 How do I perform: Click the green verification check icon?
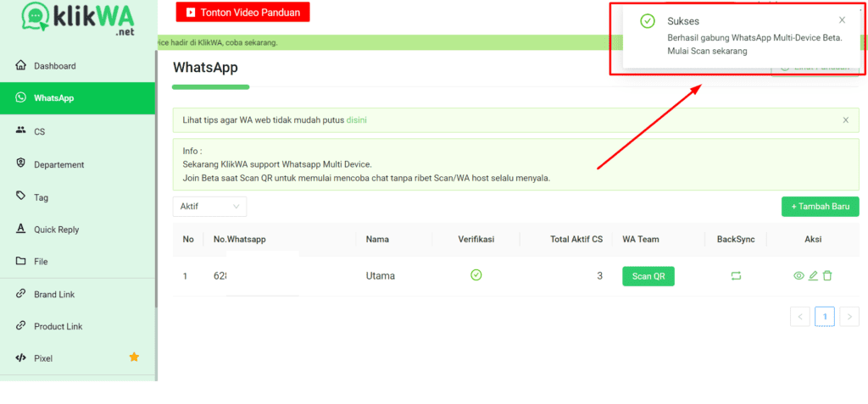(476, 275)
